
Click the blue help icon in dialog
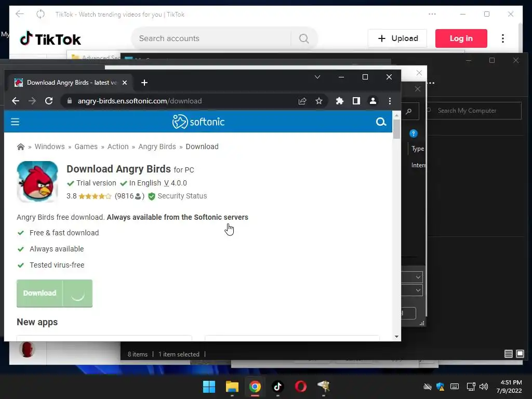pos(413,134)
